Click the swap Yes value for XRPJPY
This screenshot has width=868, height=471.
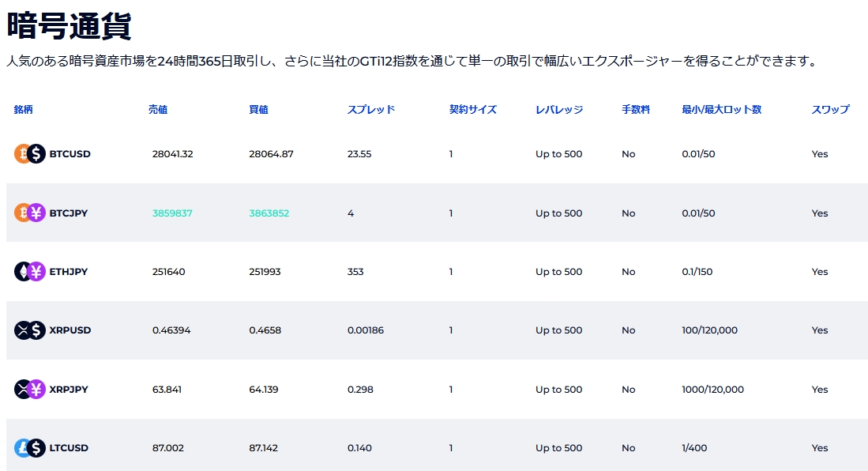coord(820,390)
